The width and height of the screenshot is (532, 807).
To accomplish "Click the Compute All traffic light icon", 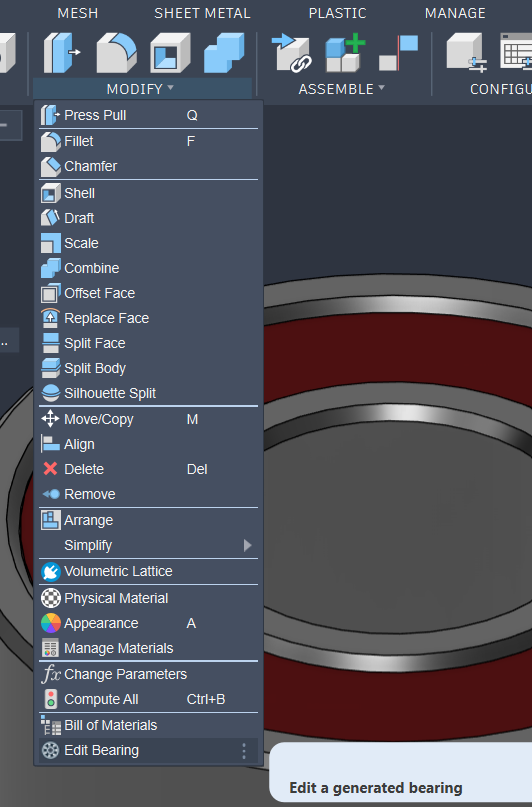I will tap(50, 699).
